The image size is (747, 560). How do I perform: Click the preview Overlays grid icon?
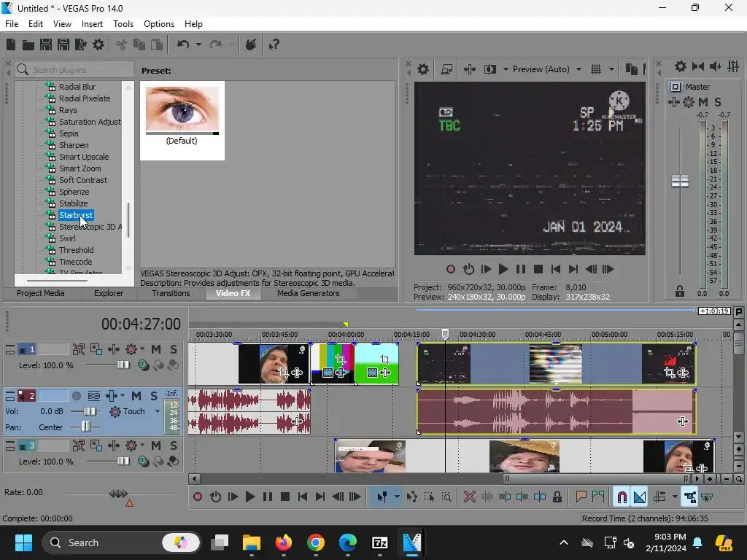pyautogui.click(x=596, y=69)
